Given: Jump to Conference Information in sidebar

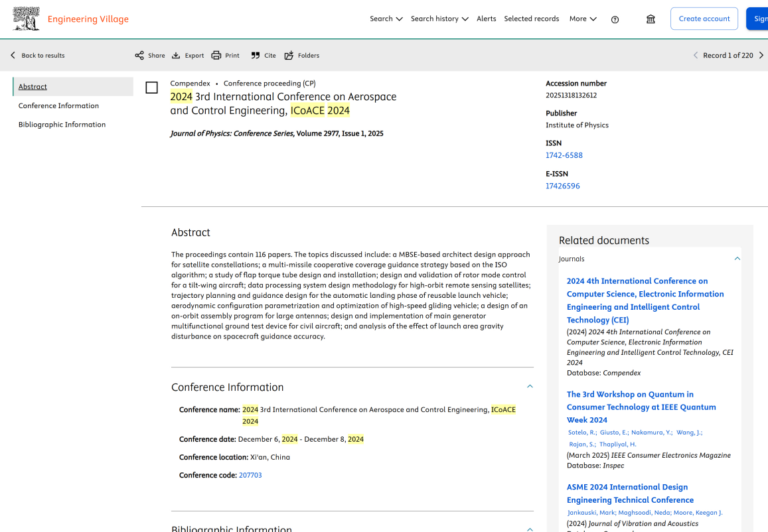Looking at the screenshot, I should 59,105.
